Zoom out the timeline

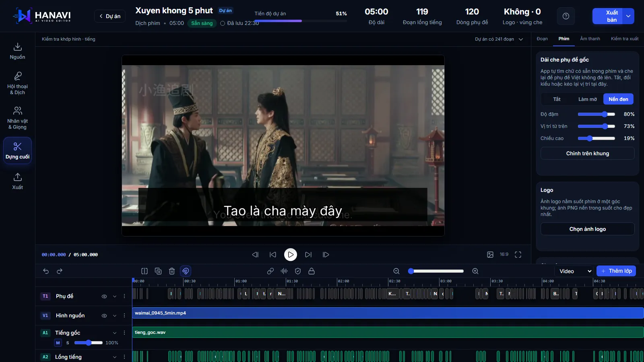click(396, 271)
